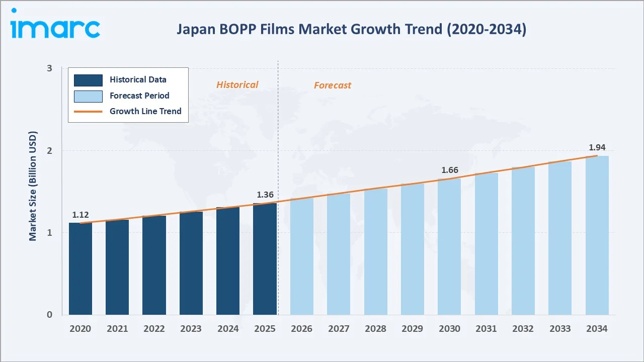The image size is (644, 362).
Task: Click the y-axis tick label '2'
Action: (x=50, y=150)
